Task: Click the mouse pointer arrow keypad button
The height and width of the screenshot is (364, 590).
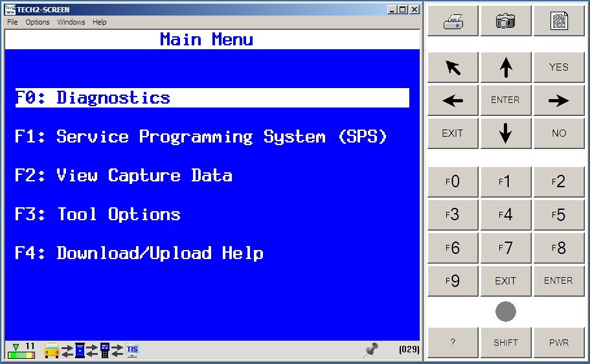Action: 453,67
